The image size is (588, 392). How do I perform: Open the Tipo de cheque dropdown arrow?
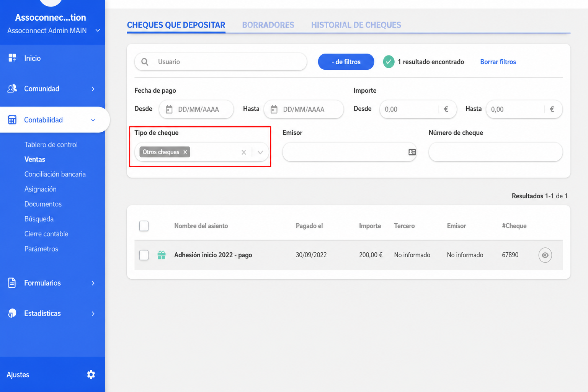pyautogui.click(x=260, y=152)
